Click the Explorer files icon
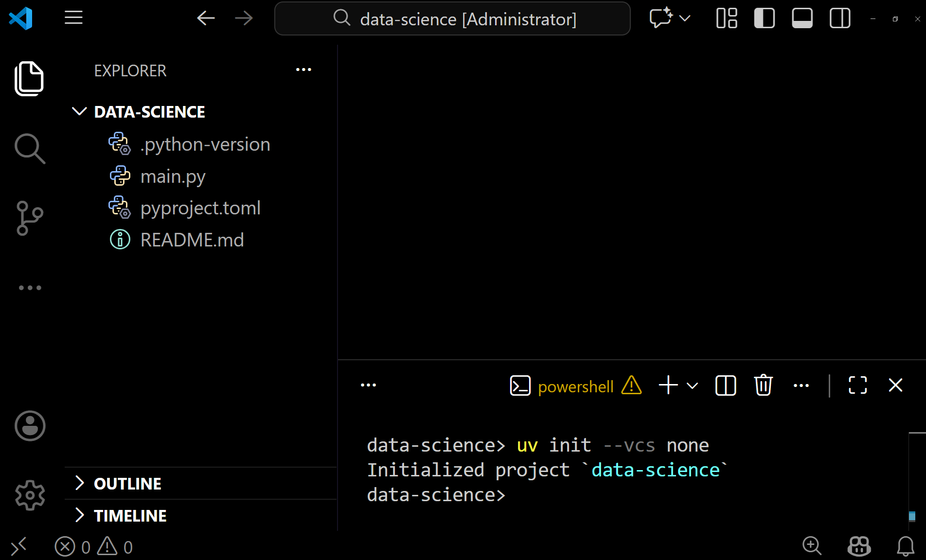The width and height of the screenshot is (926, 560). pos(29,78)
